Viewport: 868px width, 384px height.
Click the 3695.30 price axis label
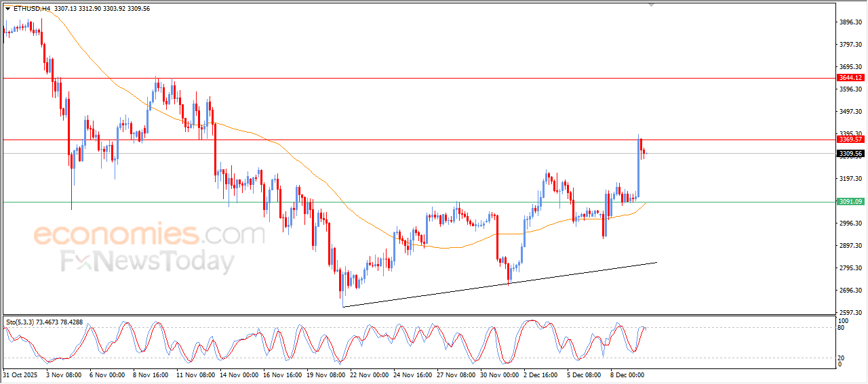(x=850, y=67)
